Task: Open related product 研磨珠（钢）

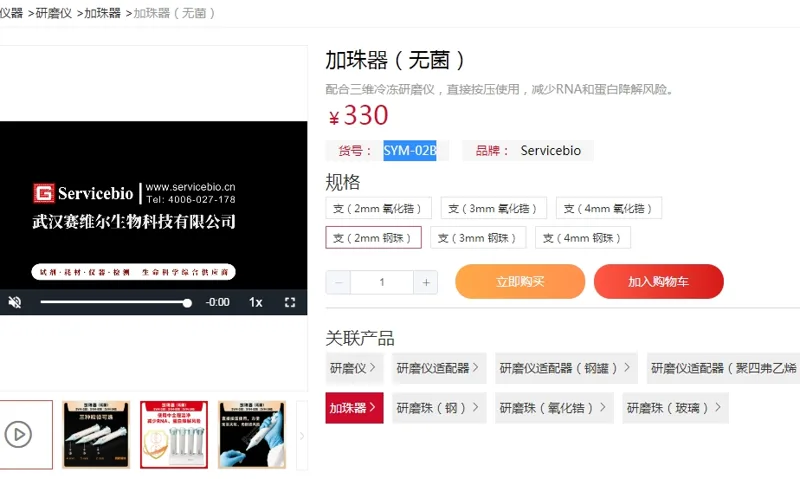Action: [x=439, y=408]
